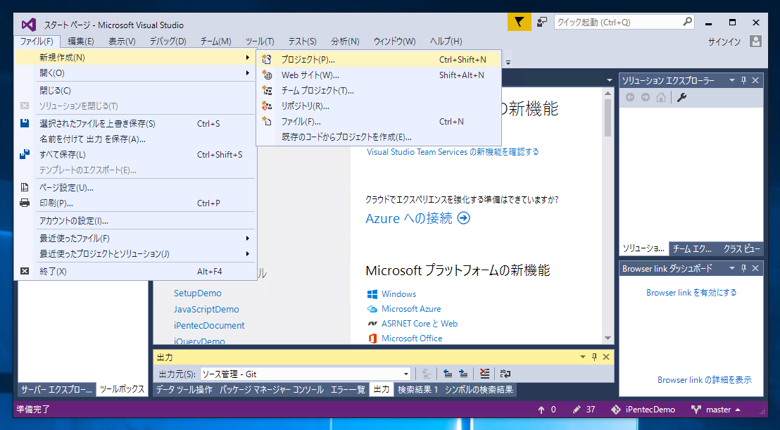Screen dimensions: 780x430
Task: Click the Visual Studio logo icon
Action: pyautogui.click(x=29, y=24)
